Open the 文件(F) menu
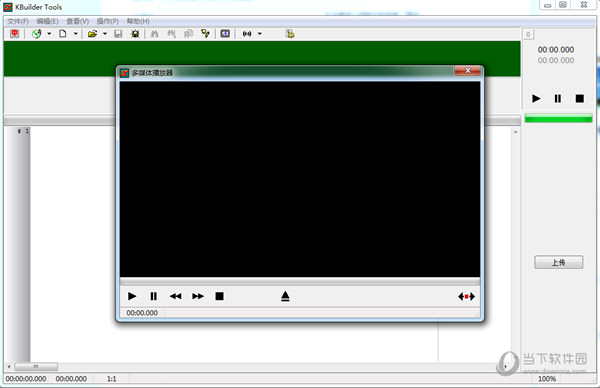The height and width of the screenshot is (388, 600). [18, 21]
